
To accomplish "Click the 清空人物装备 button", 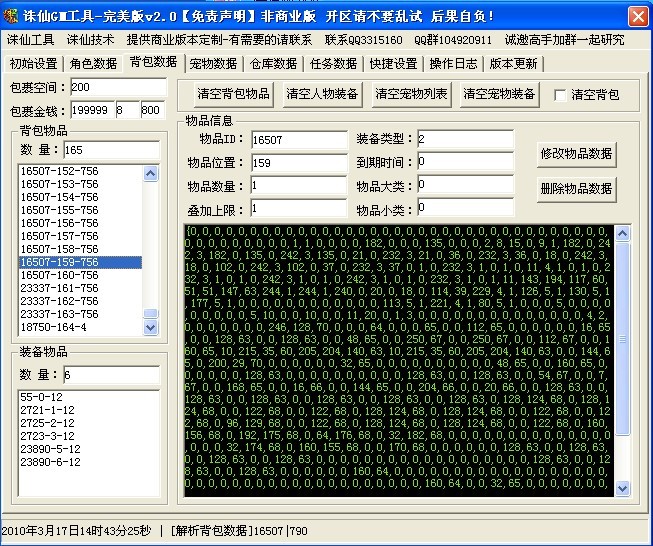I will coord(319,95).
